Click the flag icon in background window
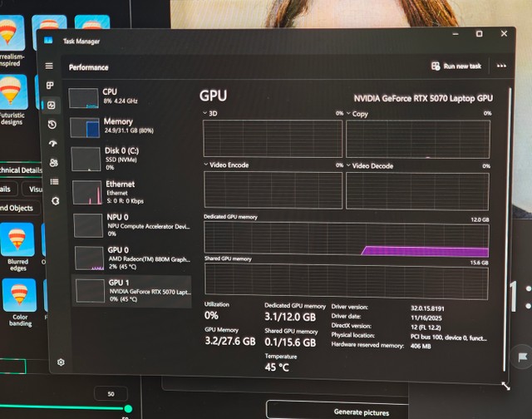The height and width of the screenshot is (419, 532). click(523, 357)
